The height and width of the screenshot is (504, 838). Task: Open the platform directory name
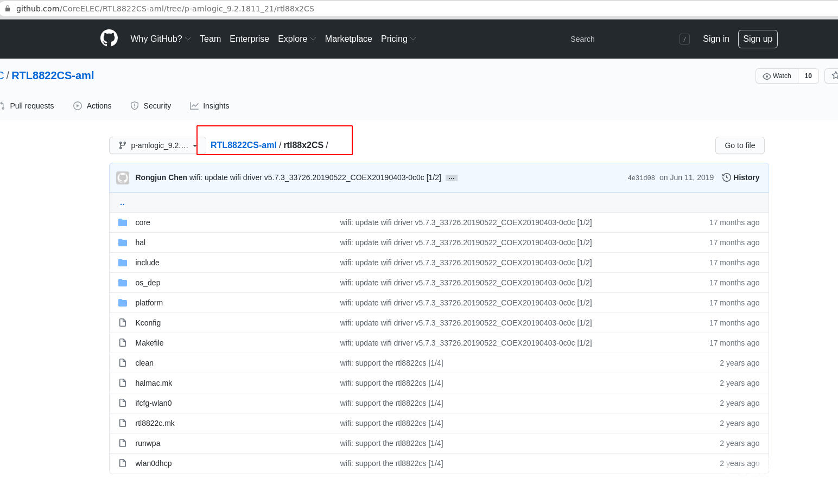click(x=149, y=303)
